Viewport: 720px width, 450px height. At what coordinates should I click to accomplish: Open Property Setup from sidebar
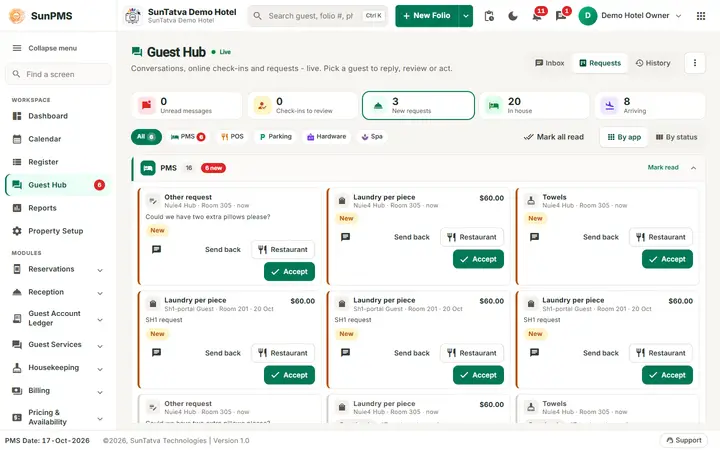pyautogui.click(x=58, y=231)
